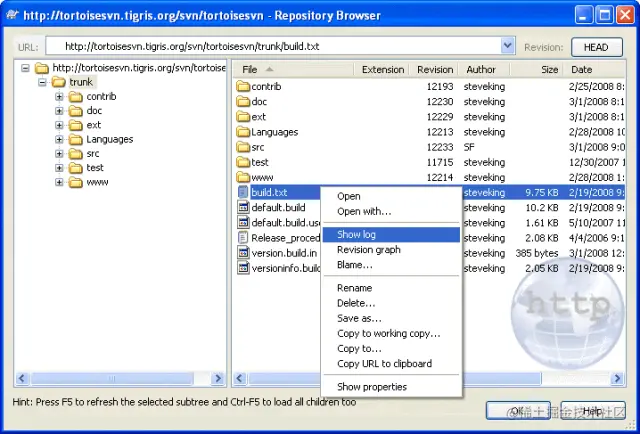Sort by the Extension column header
Image resolution: width=640 pixels, height=434 pixels.
[x=382, y=70]
